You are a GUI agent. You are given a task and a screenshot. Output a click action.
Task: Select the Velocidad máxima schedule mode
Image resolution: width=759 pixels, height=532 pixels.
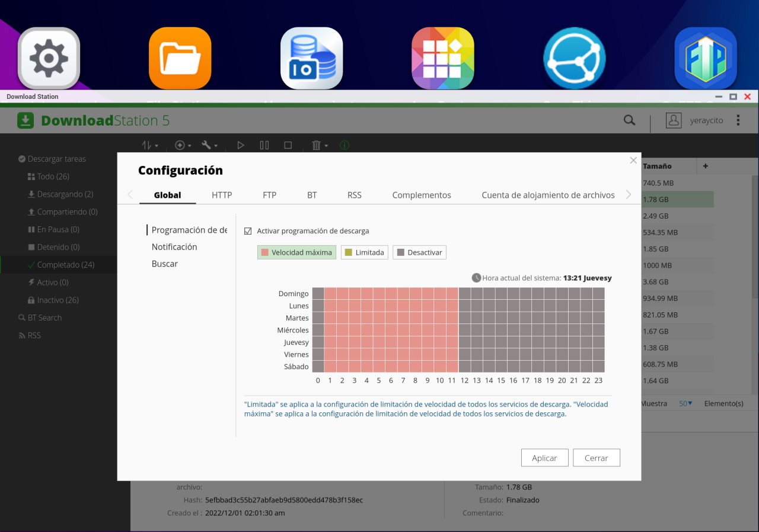(x=296, y=252)
